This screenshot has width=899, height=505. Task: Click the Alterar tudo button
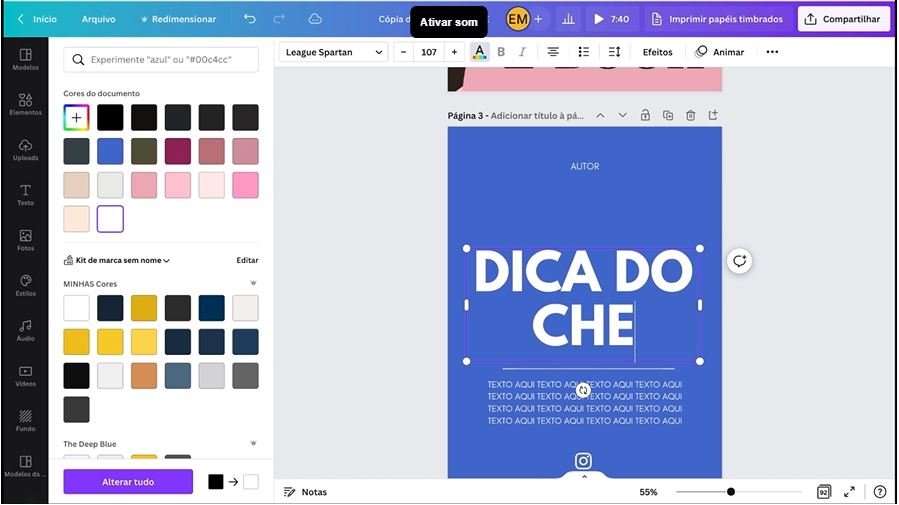pos(128,481)
